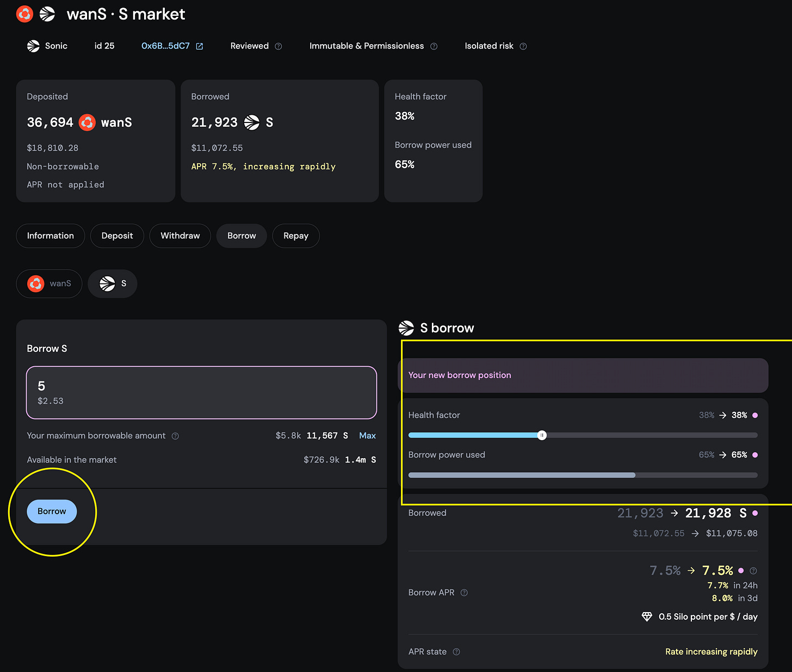
Task: Select the S asset toggle
Action: point(113,283)
